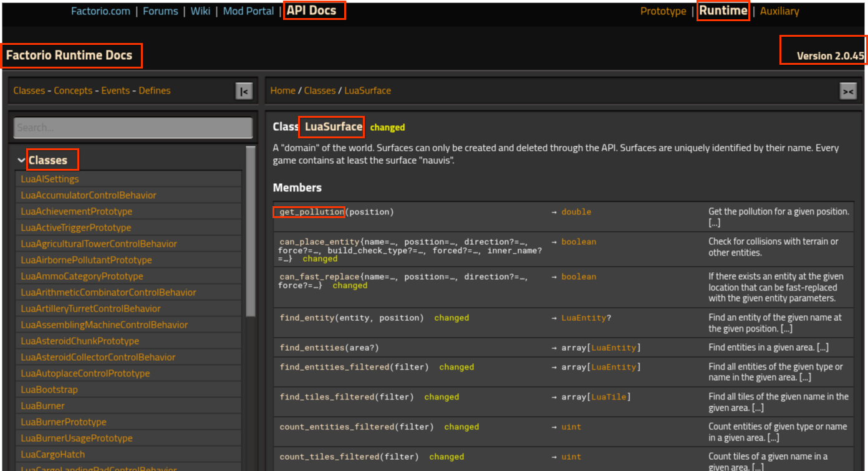Click boolean return type of can_fast_replace

pos(579,277)
